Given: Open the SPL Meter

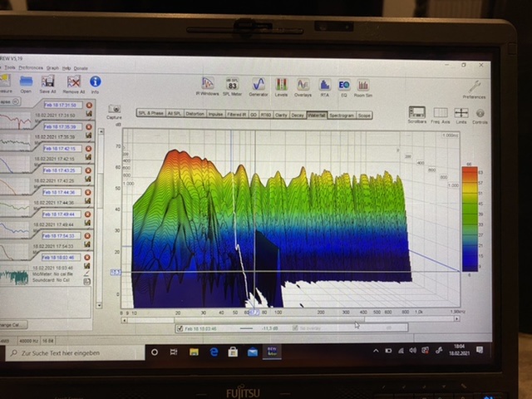Looking at the screenshot, I should click(x=233, y=85).
